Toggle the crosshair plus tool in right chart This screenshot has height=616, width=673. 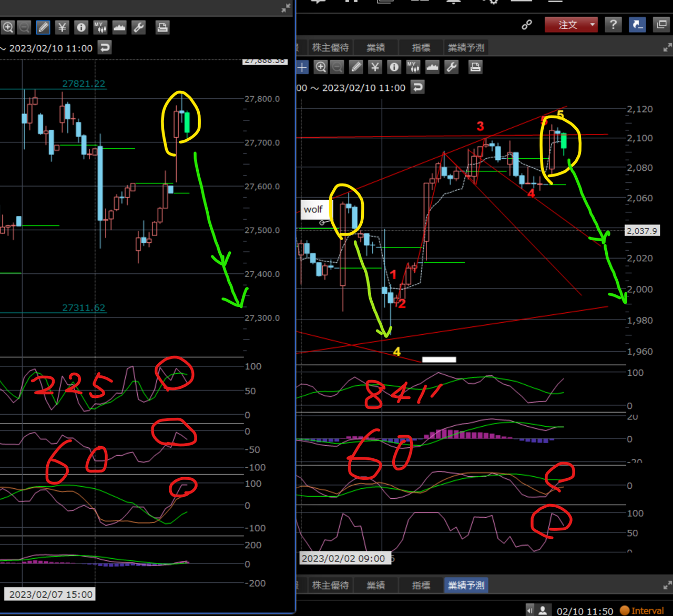(x=302, y=67)
